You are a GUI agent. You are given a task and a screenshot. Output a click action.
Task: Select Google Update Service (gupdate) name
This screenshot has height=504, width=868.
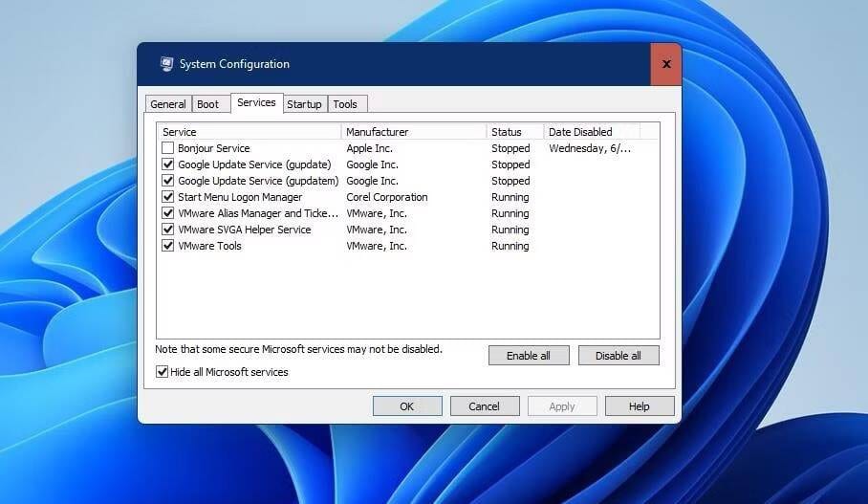pyautogui.click(x=254, y=164)
